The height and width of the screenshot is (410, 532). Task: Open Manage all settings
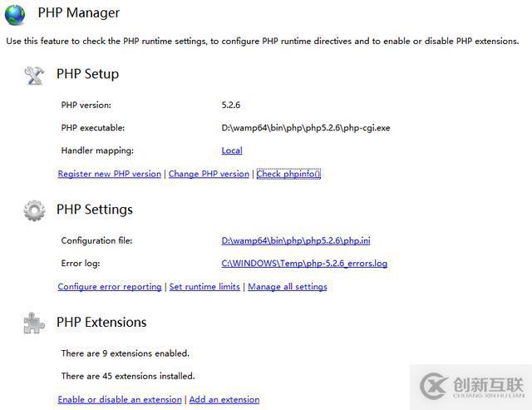click(288, 287)
